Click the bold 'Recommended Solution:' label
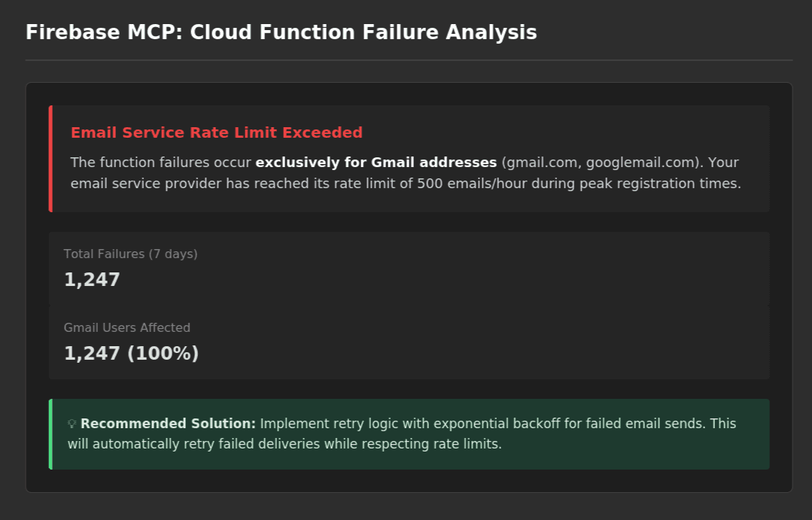The height and width of the screenshot is (520, 812). point(168,424)
